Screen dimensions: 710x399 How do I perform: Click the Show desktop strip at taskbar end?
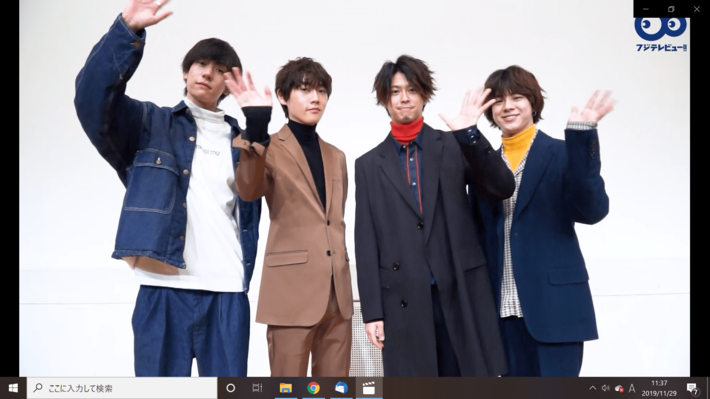(708, 388)
